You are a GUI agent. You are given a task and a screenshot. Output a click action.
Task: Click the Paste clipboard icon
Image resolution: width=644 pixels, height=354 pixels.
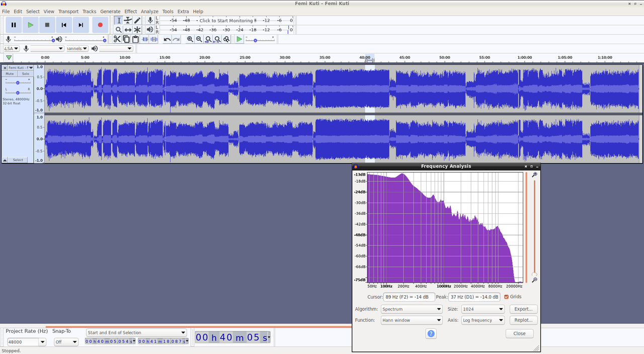click(x=135, y=39)
